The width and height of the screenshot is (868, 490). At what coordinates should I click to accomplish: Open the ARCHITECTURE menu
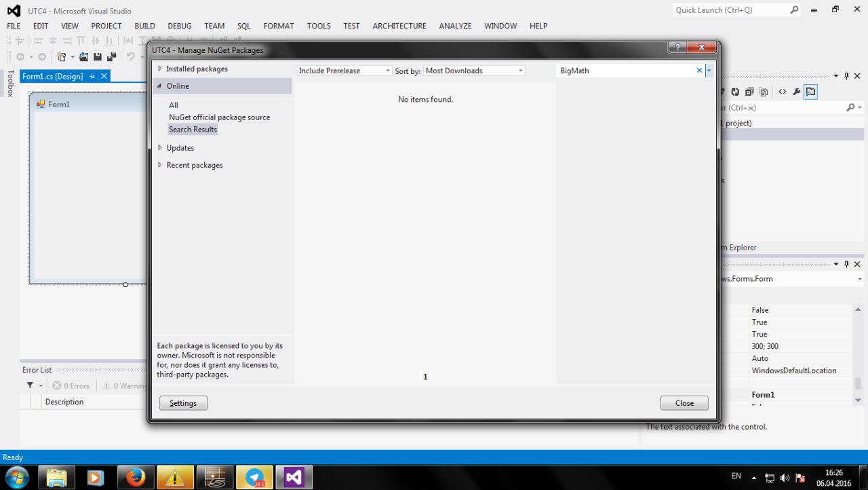[399, 26]
